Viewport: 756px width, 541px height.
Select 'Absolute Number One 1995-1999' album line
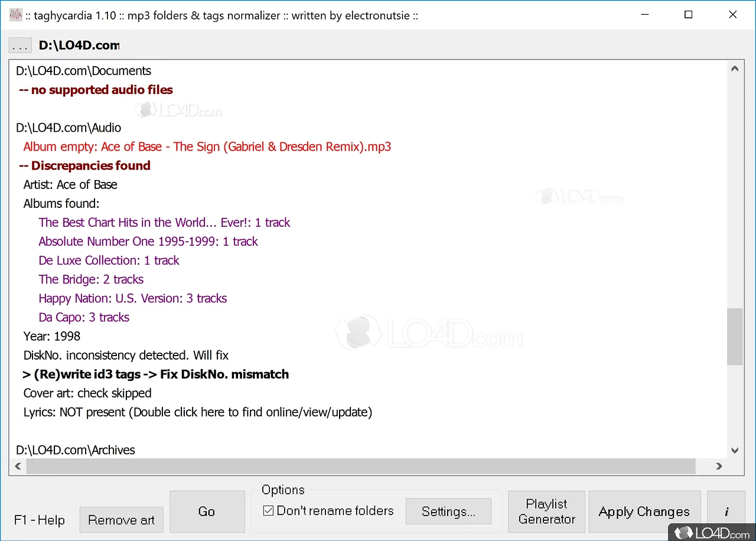tap(148, 241)
